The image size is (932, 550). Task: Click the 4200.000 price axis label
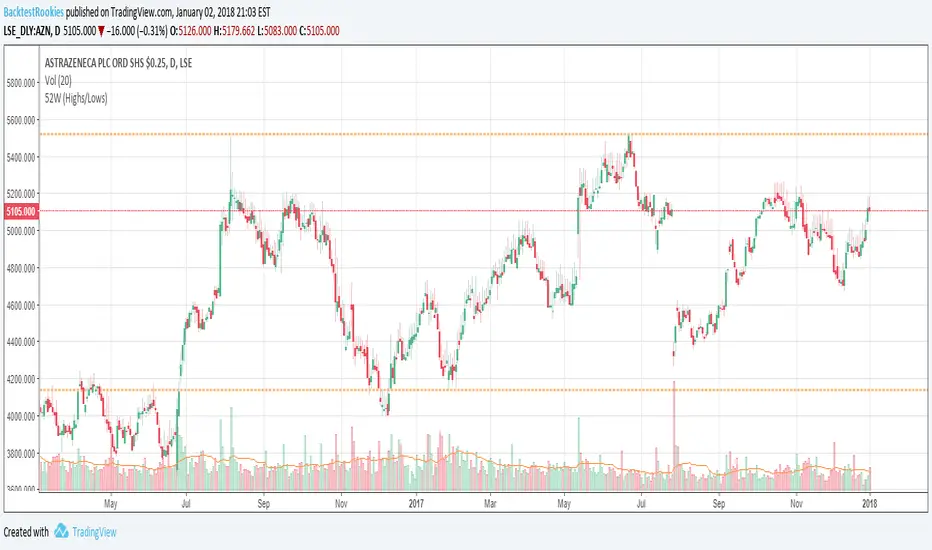coord(21,379)
